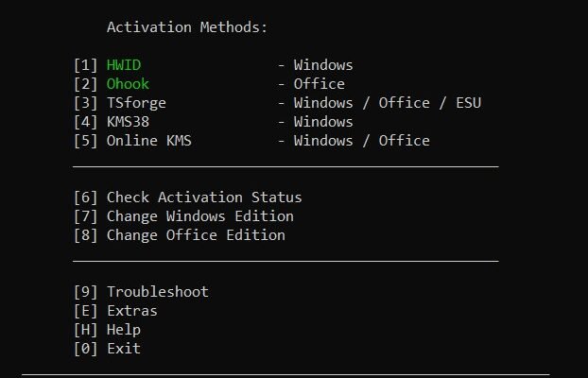
Task: Open the Troubleshoot option
Action: tap(158, 292)
